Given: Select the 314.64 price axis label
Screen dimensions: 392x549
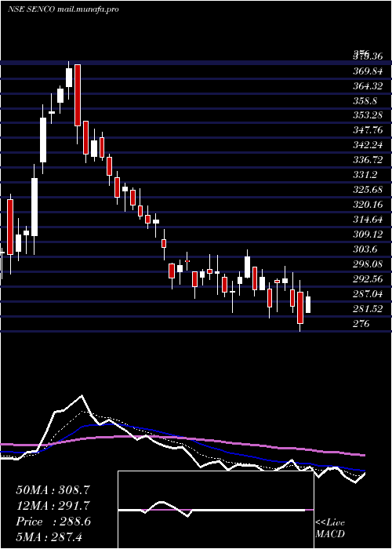Looking at the screenshot, I should (x=368, y=220).
